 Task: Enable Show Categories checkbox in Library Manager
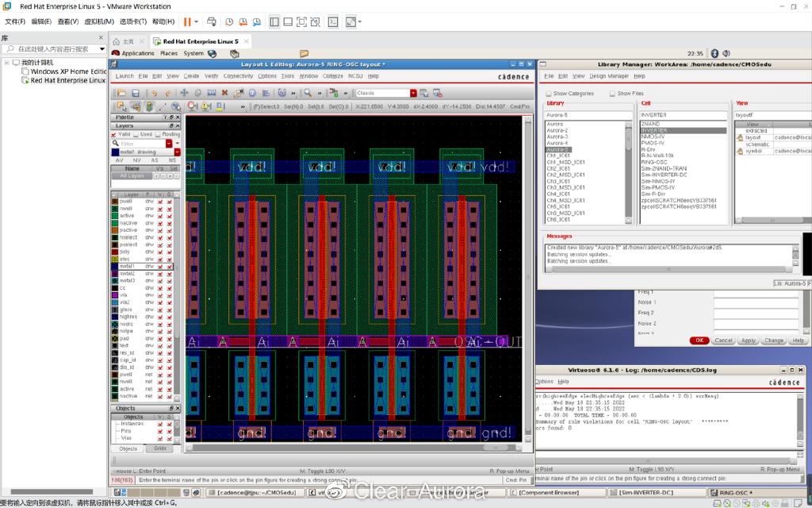click(549, 94)
